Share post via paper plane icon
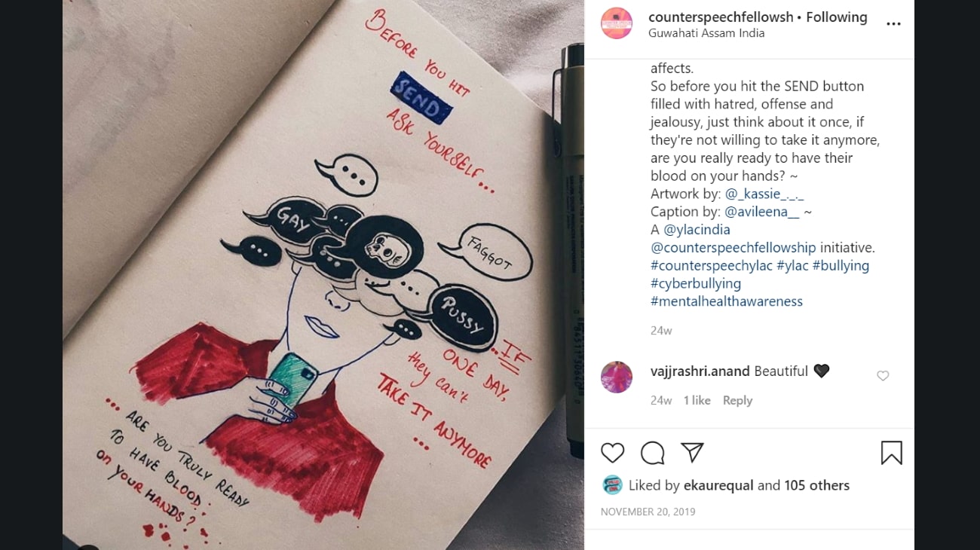 coord(692,452)
